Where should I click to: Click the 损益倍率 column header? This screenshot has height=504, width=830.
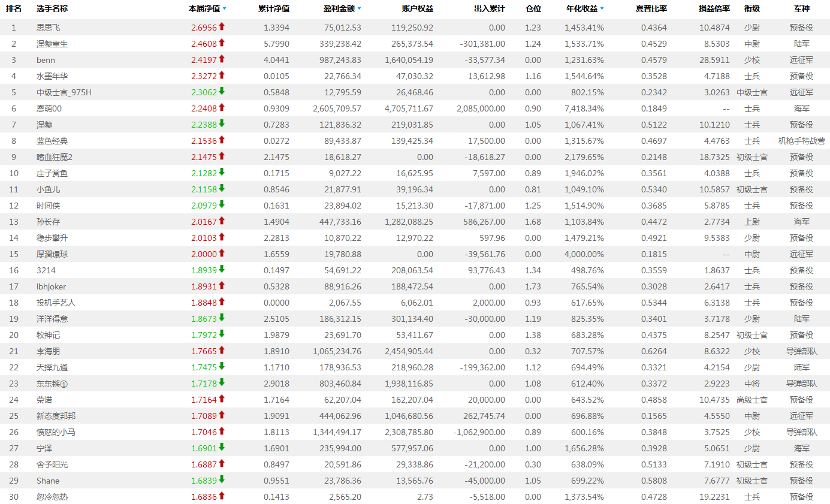(714, 8)
